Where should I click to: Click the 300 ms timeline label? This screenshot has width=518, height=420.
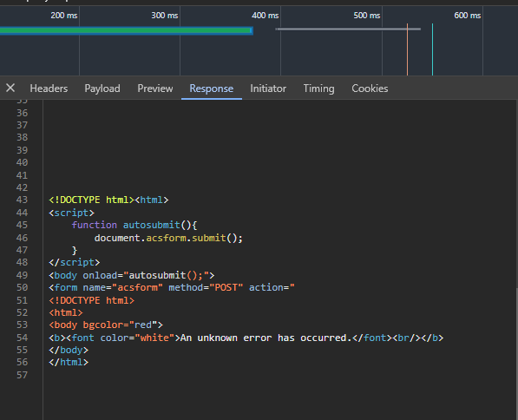point(165,16)
